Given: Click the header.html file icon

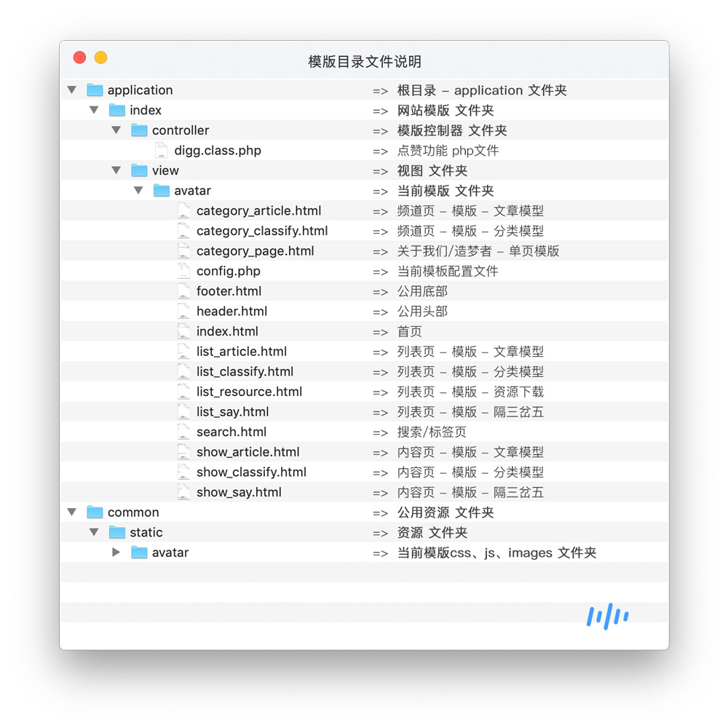Looking at the screenshot, I should coord(184,311).
